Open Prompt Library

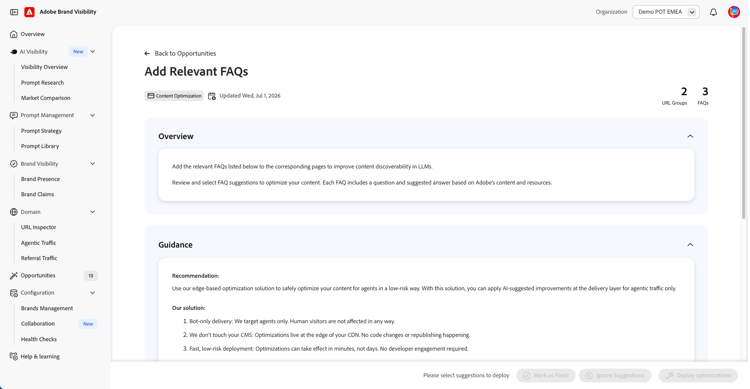[40, 146]
